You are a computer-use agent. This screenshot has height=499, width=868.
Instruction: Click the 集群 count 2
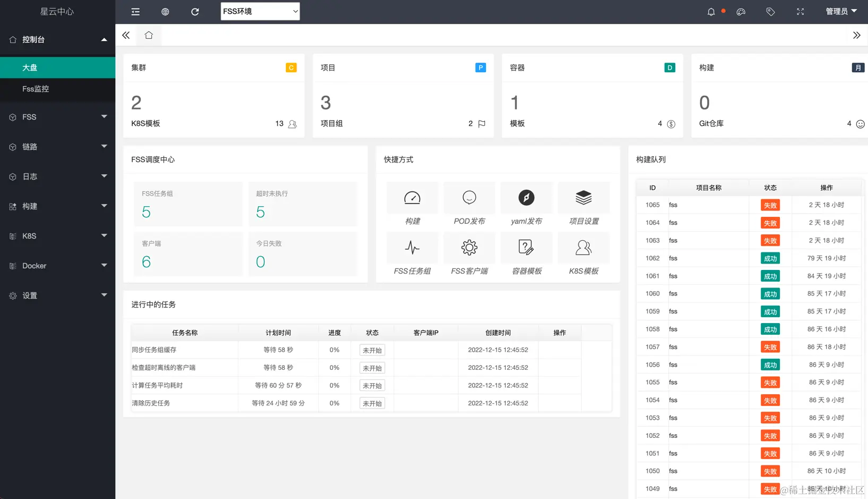point(137,103)
